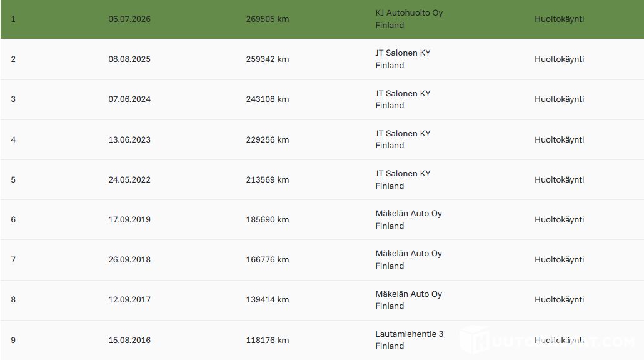The image size is (644, 360).
Task: Click the Lautamiehentie 3 location entry
Action: coord(409,334)
